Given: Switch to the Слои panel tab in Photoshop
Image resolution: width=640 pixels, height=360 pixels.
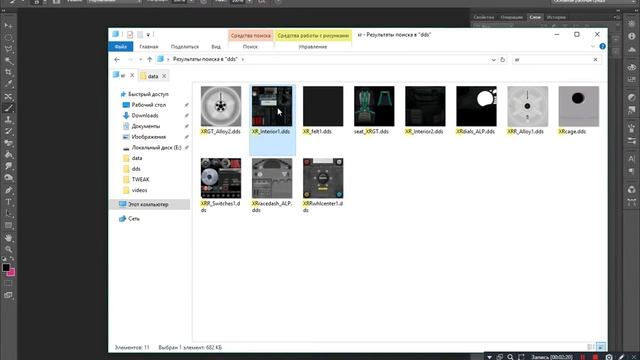Looking at the screenshot, I should coord(535,17).
